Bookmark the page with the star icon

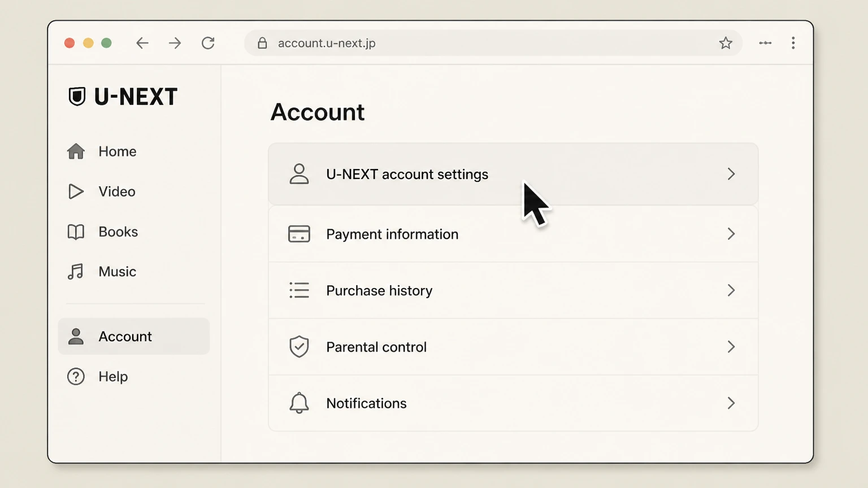point(726,43)
